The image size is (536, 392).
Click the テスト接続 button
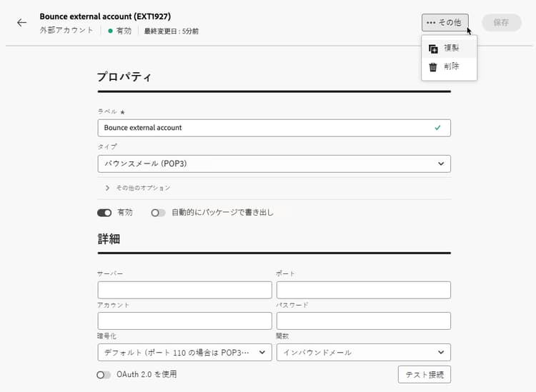click(425, 375)
